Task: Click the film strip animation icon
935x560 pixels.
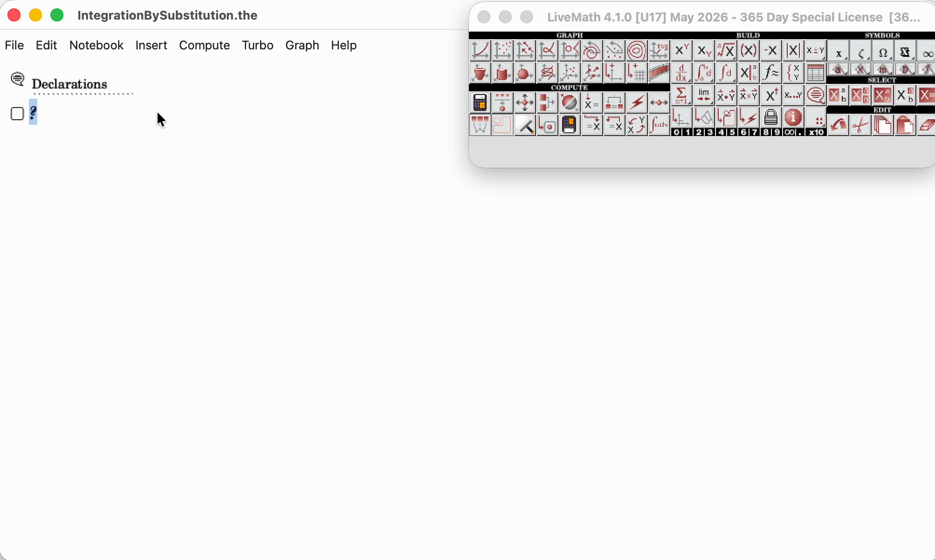Action: (659, 73)
